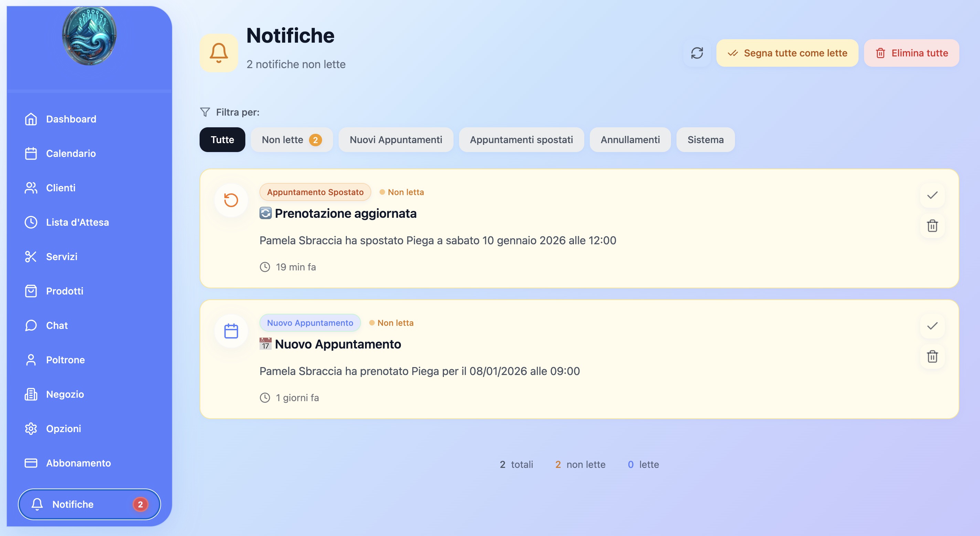Open the Abbonamento section
This screenshot has height=536, width=980.
pyautogui.click(x=78, y=463)
